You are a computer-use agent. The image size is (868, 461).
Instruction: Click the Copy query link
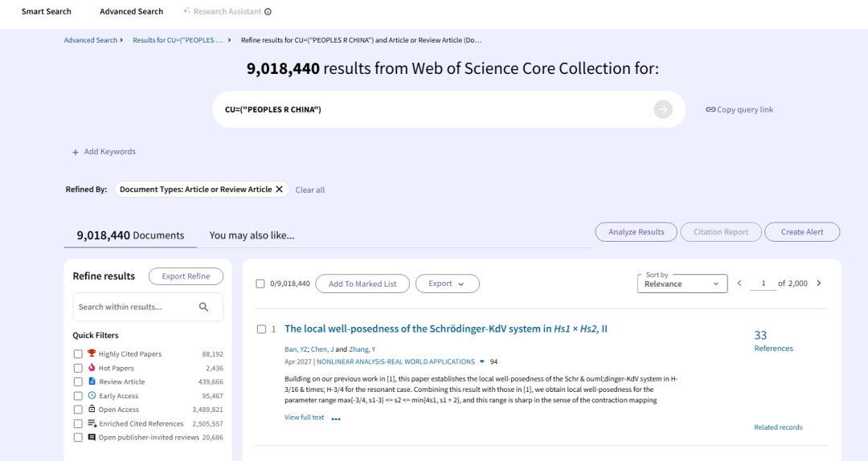(x=739, y=109)
